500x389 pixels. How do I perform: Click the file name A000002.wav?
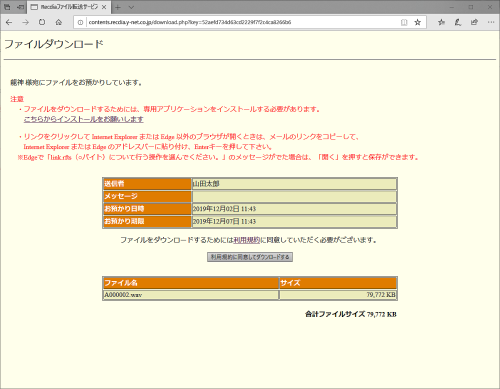pos(123,295)
